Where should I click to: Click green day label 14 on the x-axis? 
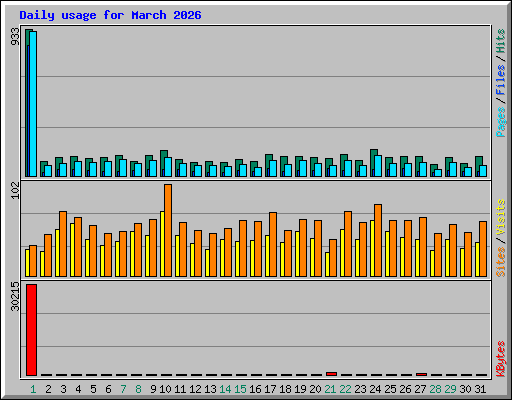pos(225,389)
